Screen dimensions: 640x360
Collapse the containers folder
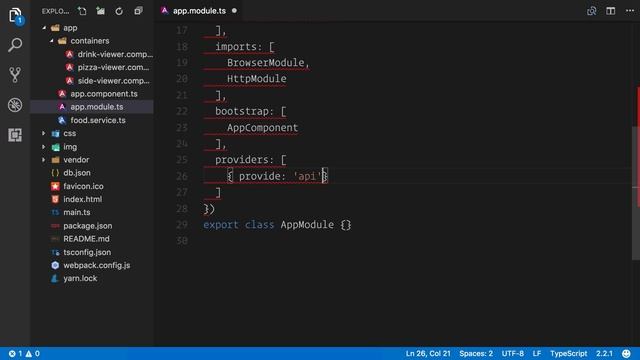51,41
